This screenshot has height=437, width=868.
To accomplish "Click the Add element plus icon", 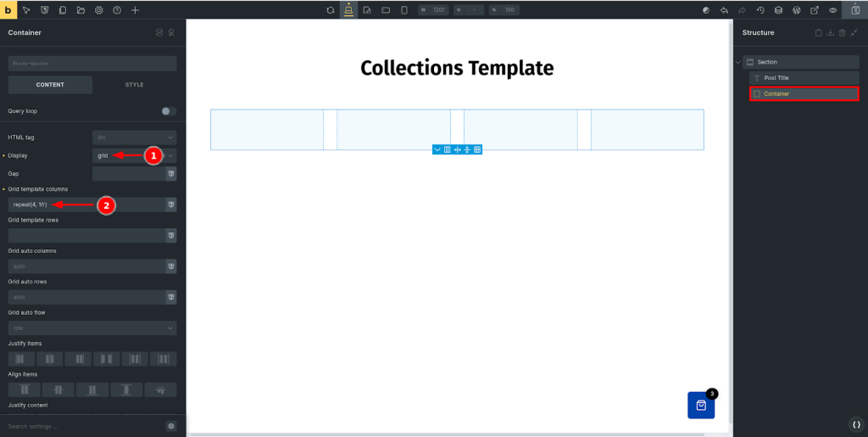I will tap(136, 10).
